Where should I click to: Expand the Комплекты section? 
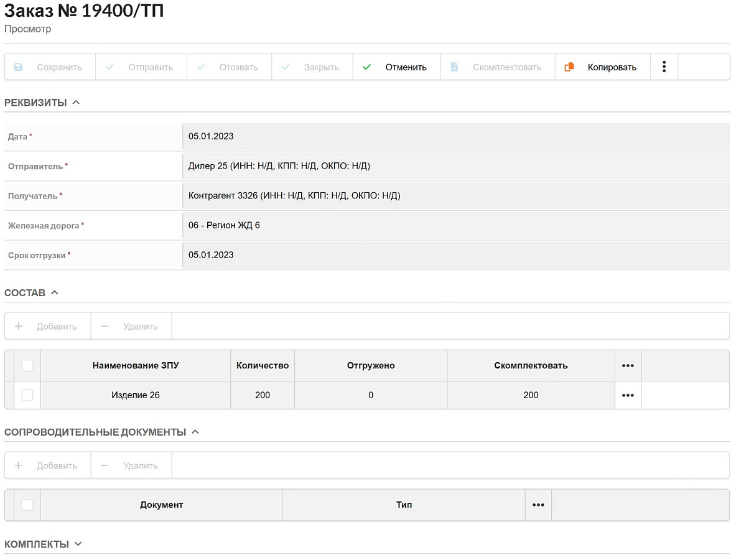(78, 544)
